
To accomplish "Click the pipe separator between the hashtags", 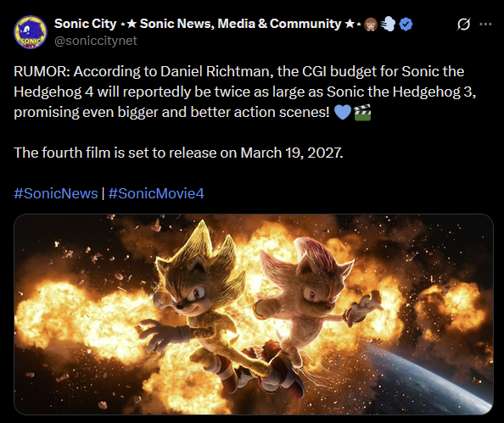I will [103, 193].
